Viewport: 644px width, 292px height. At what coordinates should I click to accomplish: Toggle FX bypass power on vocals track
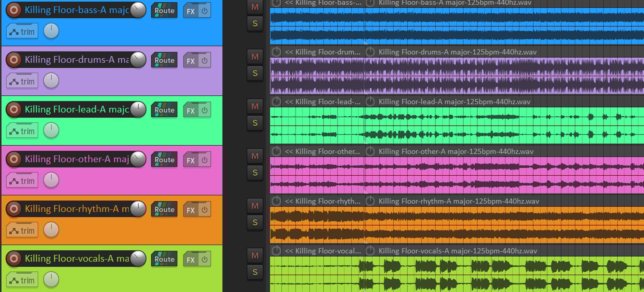point(205,259)
